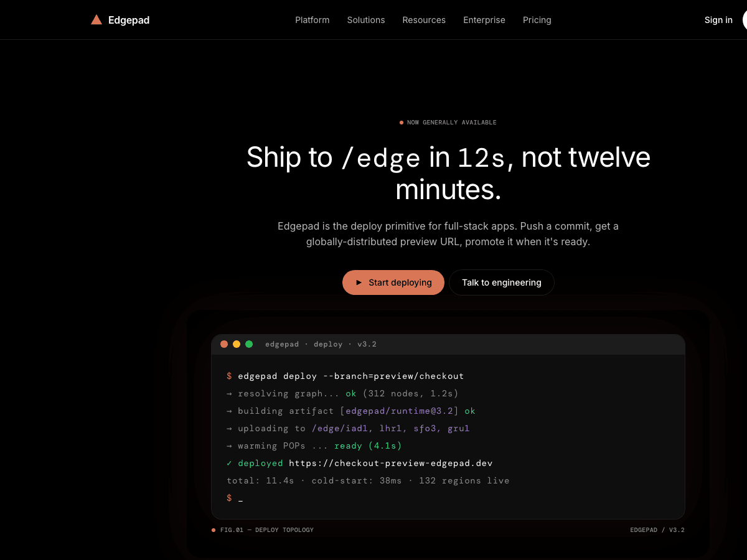
Task: Click the play icon in Start deploying
Action: coord(359,282)
